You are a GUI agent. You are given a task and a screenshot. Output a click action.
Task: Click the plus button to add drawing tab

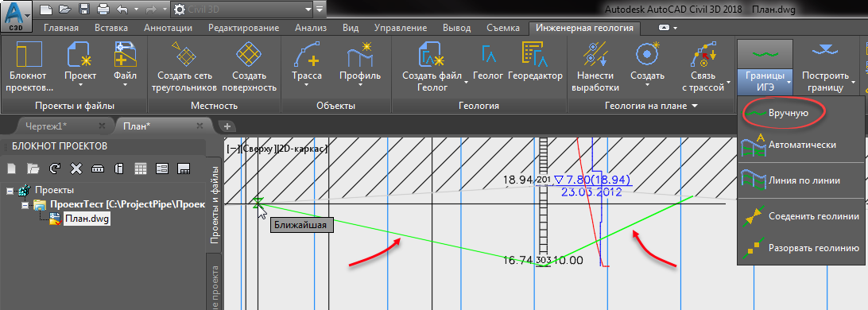point(227,126)
